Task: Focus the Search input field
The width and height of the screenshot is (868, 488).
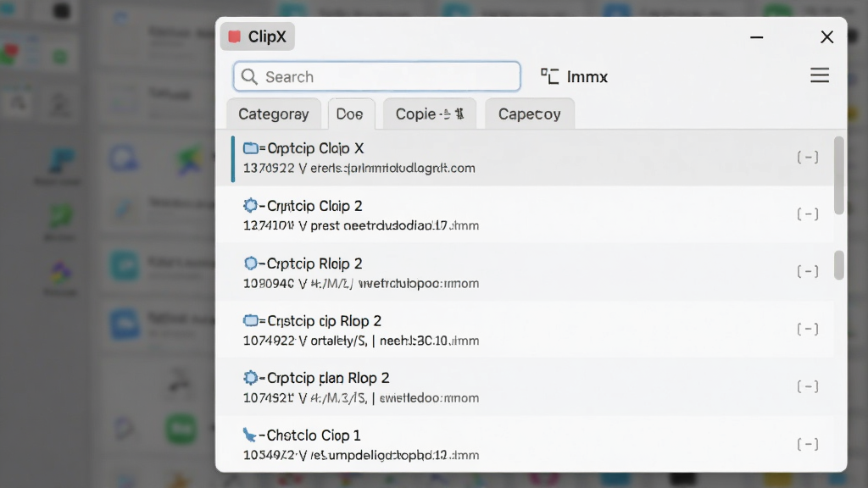Action: tap(376, 76)
